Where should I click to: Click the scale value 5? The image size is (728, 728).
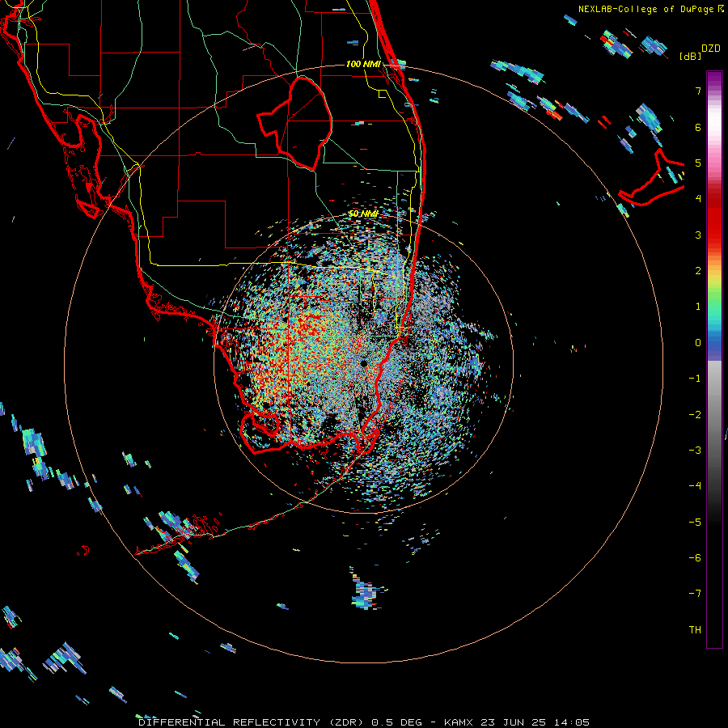(x=698, y=163)
